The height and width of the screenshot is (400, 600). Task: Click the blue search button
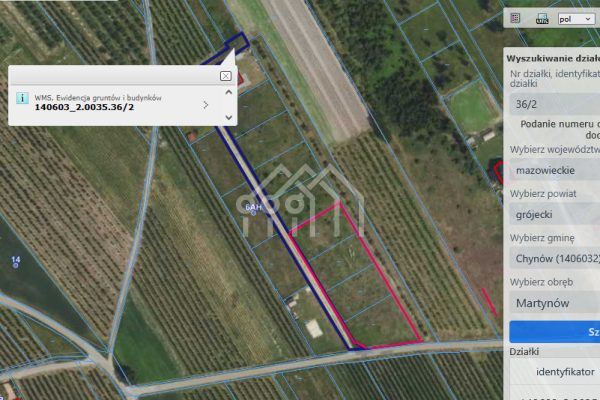tap(555, 332)
